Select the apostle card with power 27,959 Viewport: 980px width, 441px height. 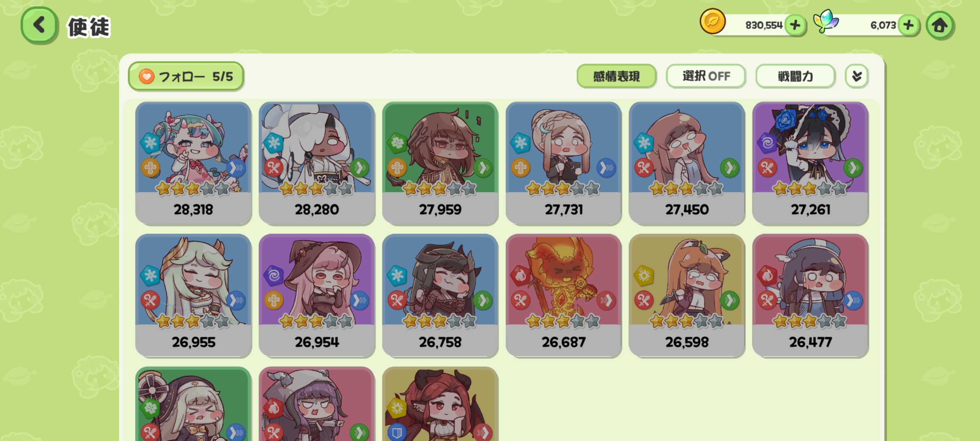[440, 163]
